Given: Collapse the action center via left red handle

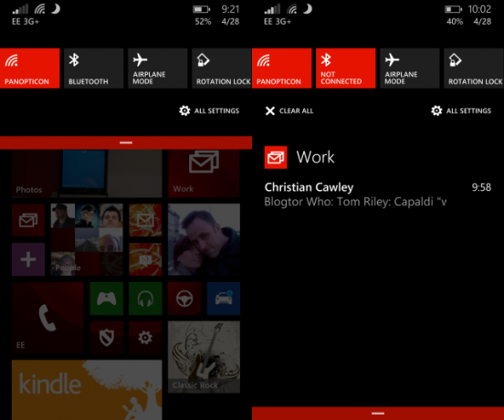Looking at the screenshot, I should [x=126, y=142].
